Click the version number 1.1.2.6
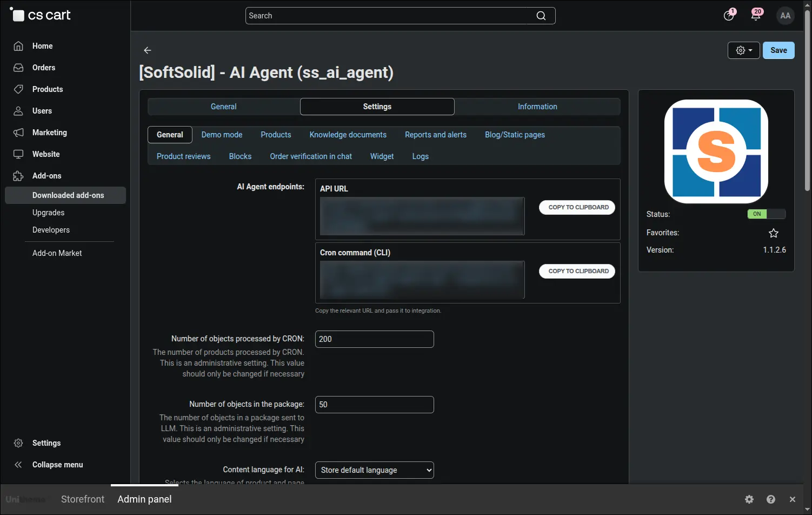 pos(774,250)
